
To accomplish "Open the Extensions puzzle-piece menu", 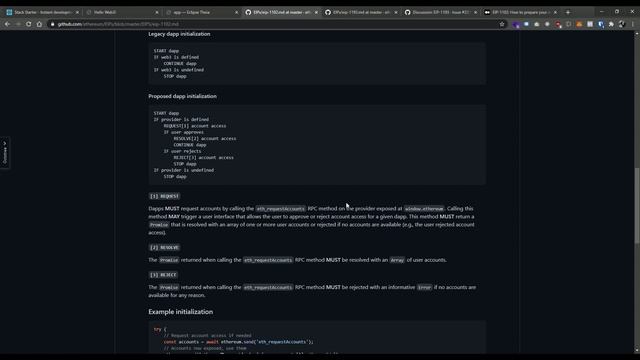I will tap(611, 24).
